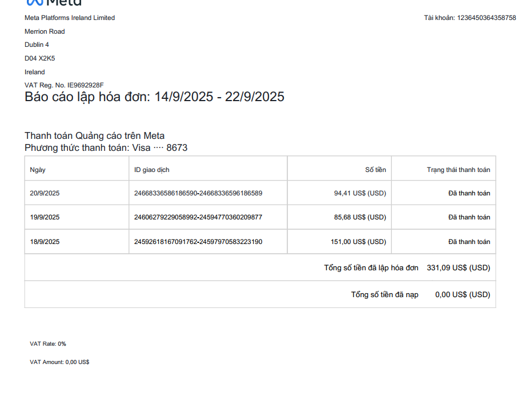Image resolution: width=529 pixels, height=420 pixels.
Task: Click the amount '151,00 US$ (USD)'
Action: [358, 242]
